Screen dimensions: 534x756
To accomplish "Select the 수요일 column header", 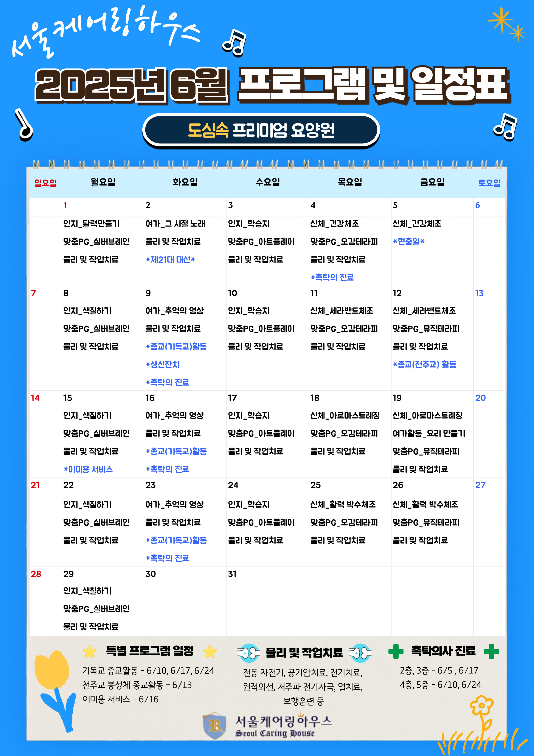I will pyautogui.click(x=267, y=182).
